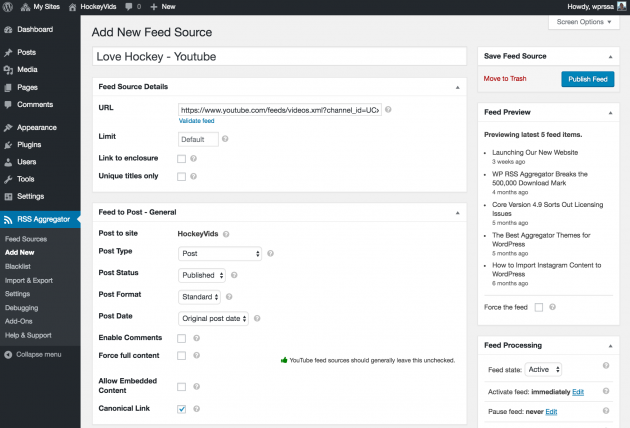Click the help icon beside Canonical Link
630x428 pixels.
point(196,409)
